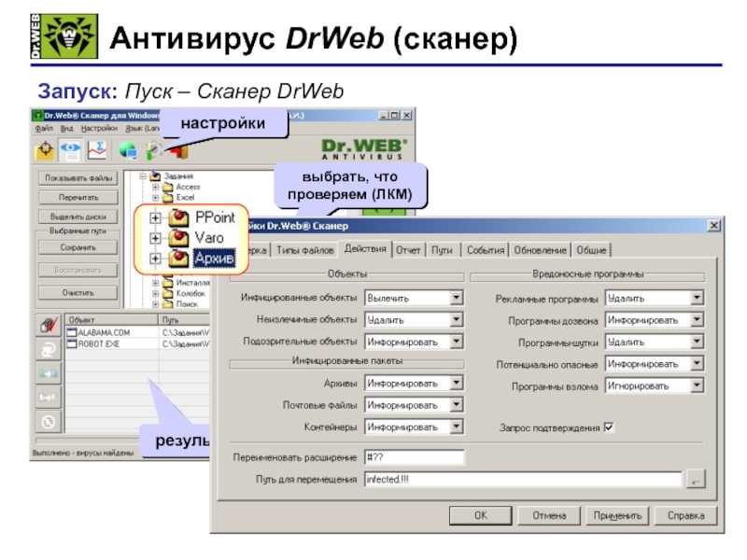Click the Переименовать расширение input field

pyautogui.click(x=414, y=457)
